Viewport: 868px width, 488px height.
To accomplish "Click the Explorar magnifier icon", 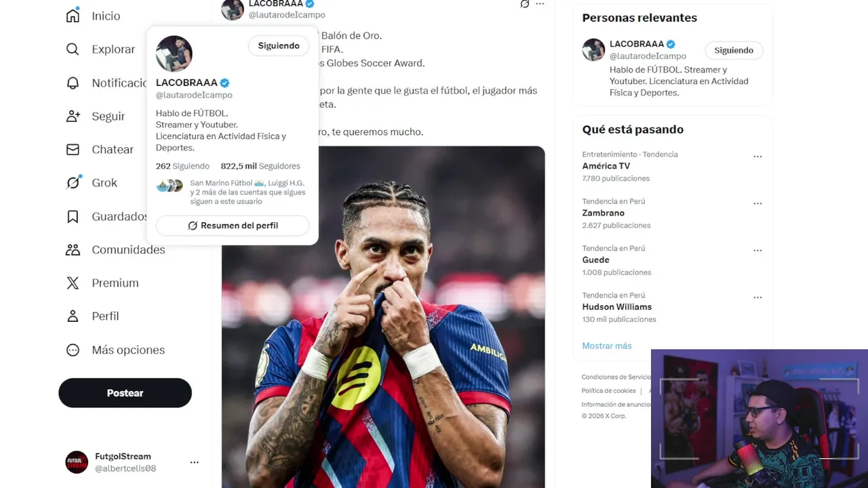I will 73,49.
